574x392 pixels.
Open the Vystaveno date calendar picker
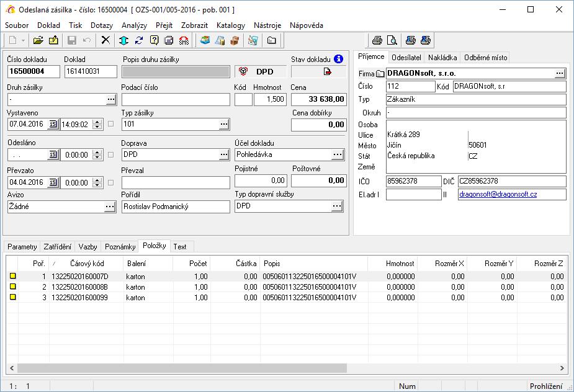click(x=53, y=124)
